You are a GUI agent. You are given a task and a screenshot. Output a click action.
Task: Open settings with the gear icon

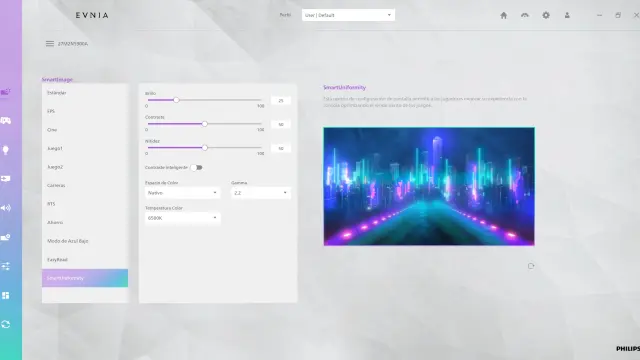pos(546,15)
